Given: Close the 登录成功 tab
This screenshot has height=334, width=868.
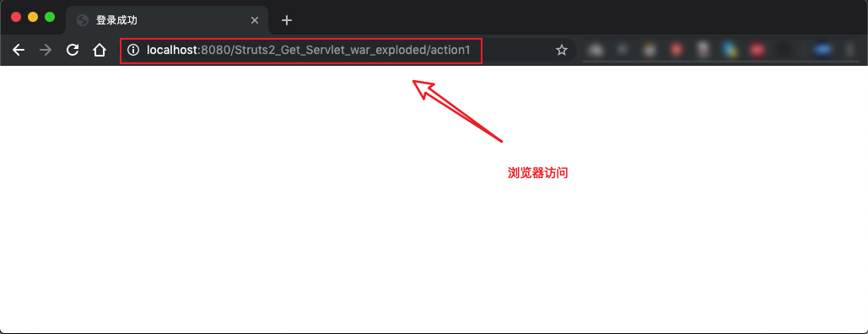Looking at the screenshot, I should [255, 20].
